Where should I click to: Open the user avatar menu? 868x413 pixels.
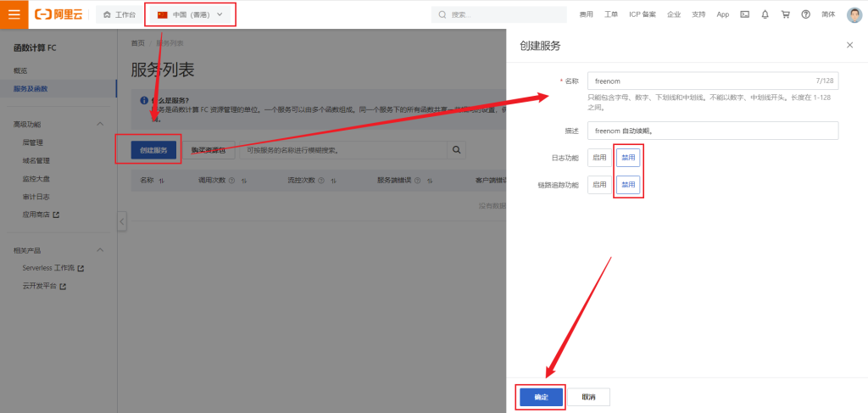point(854,14)
